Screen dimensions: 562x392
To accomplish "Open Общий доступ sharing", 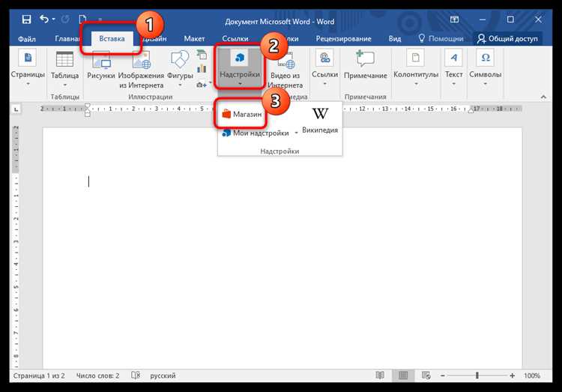I will (x=508, y=38).
